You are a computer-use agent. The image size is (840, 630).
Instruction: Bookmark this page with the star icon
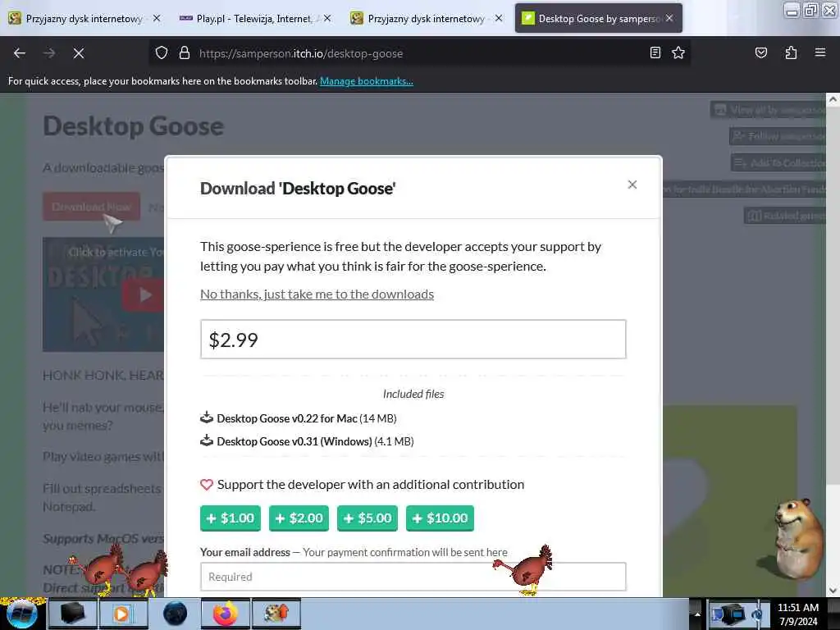click(678, 52)
